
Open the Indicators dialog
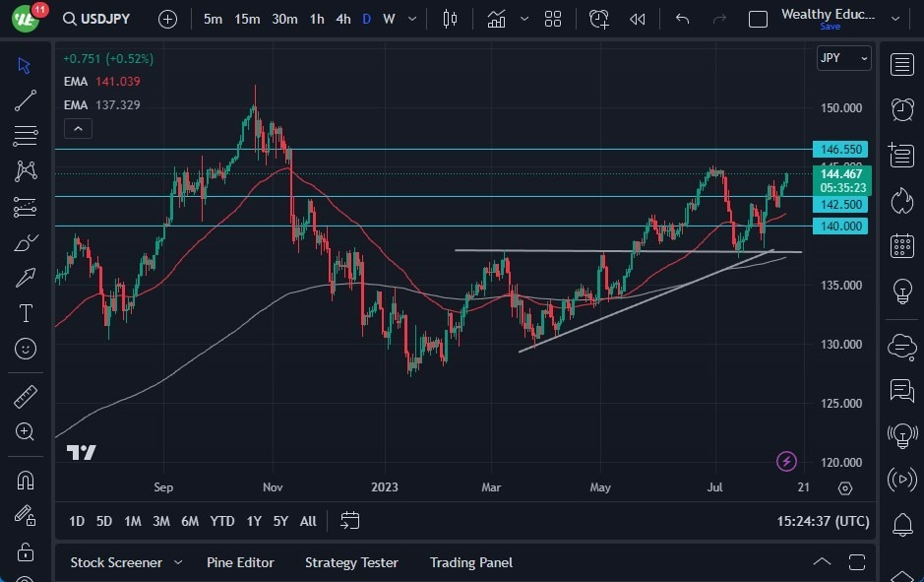pos(496,18)
